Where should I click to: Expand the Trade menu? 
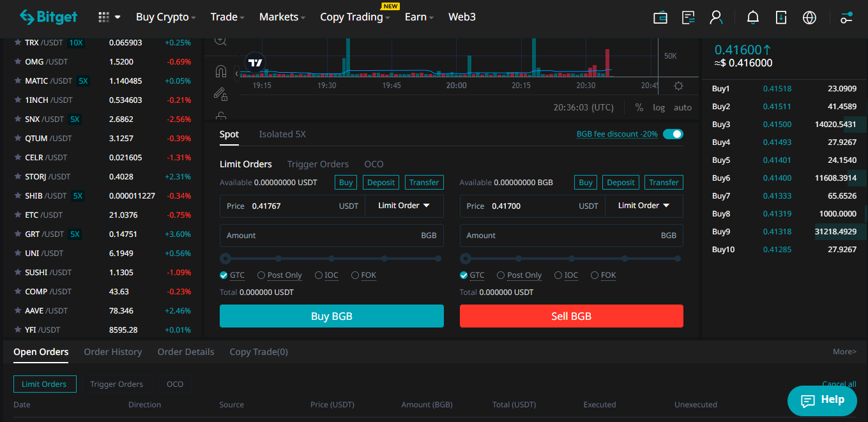[x=227, y=17]
